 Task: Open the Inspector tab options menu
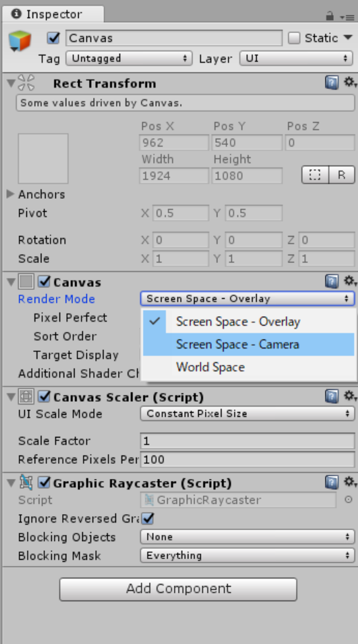tap(348, 17)
